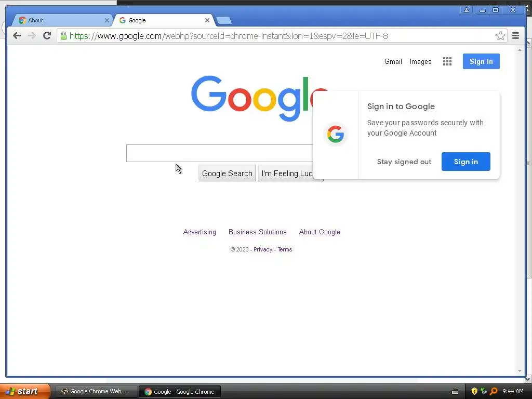Click the page scrollbar down arrow

[520, 371]
